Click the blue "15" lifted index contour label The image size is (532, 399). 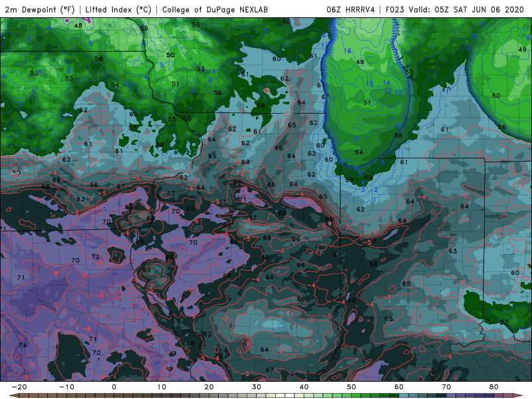(x=369, y=84)
